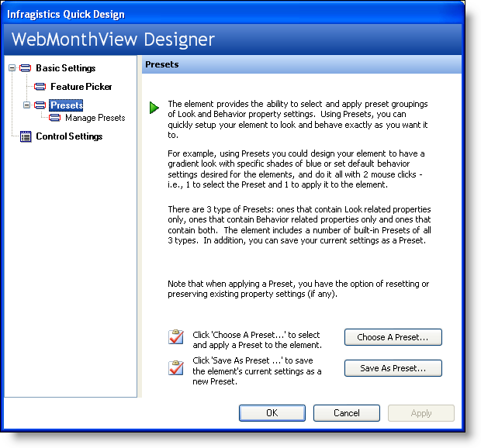The height and width of the screenshot is (448, 481).
Task: Click the Basic Settings node icon
Action: pos(26,68)
